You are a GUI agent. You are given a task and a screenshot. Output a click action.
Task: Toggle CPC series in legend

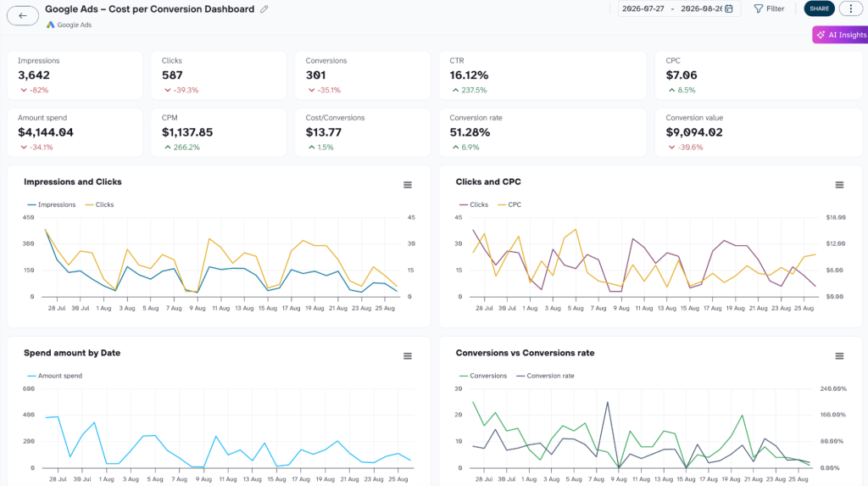pyautogui.click(x=509, y=204)
